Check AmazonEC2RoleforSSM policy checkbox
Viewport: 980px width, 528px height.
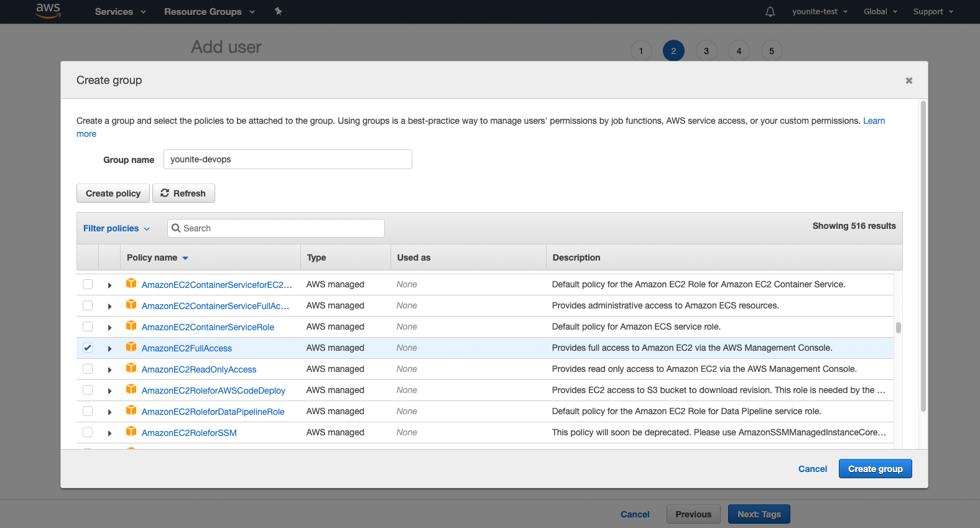(88, 432)
